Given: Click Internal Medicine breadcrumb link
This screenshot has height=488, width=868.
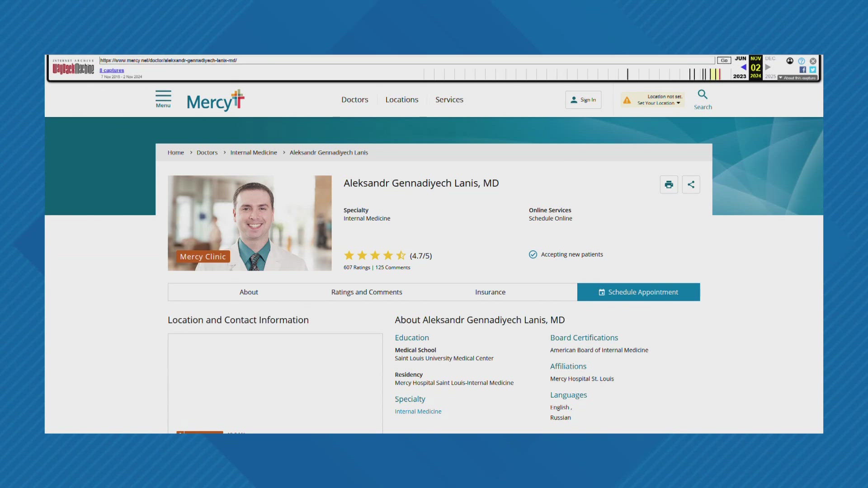Looking at the screenshot, I should 254,153.
